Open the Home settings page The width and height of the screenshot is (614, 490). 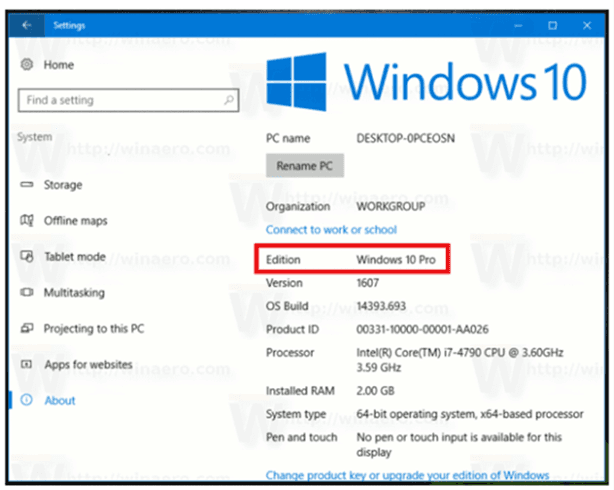(x=59, y=65)
